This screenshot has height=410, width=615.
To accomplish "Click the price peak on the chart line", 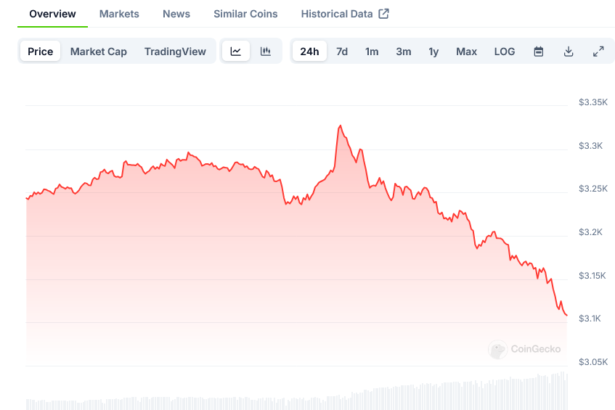I will click(340, 126).
